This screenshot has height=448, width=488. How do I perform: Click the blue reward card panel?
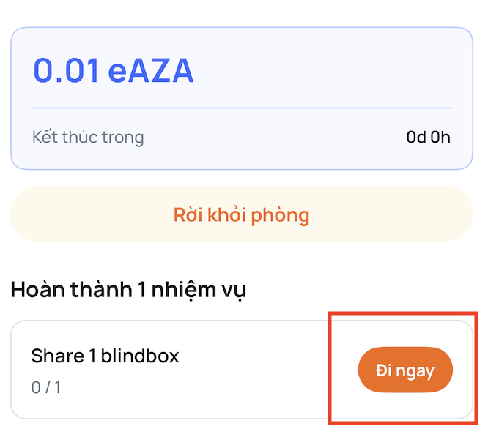pyautogui.click(x=242, y=98)
